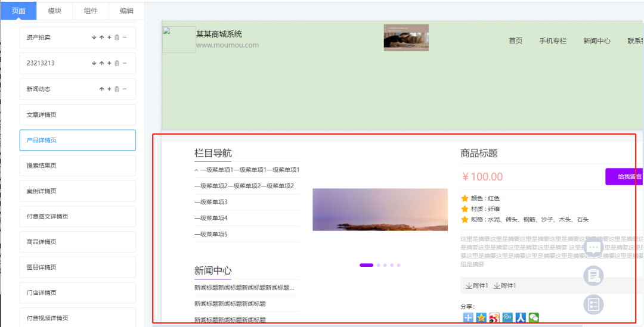Move the 23213213 page down
Screen dimensions: 644x327
click(94, 63)
